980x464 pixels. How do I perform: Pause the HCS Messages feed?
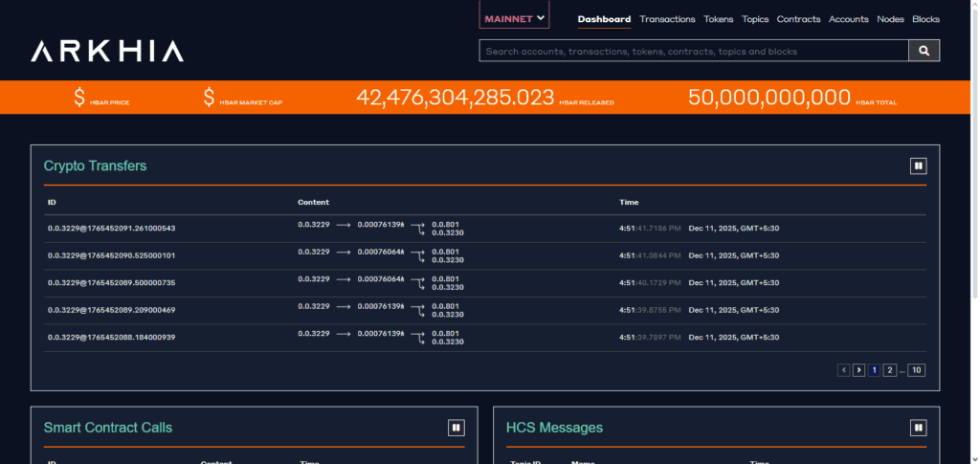(x=918, y=427)
